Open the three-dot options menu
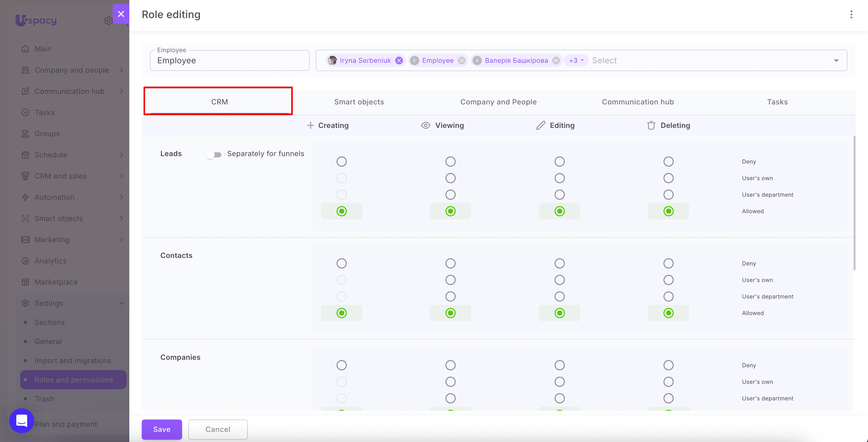The image size is (868, 442). click(851, 14)
